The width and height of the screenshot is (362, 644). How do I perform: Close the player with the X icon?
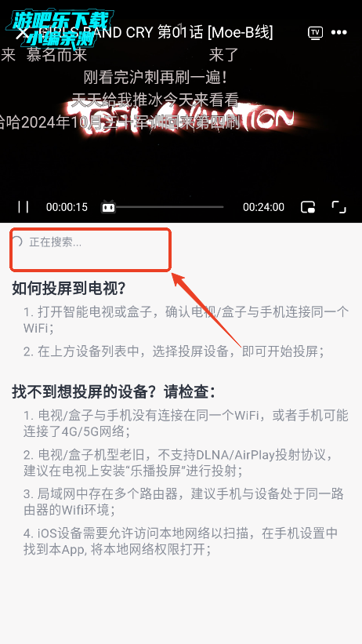(22, 32)
